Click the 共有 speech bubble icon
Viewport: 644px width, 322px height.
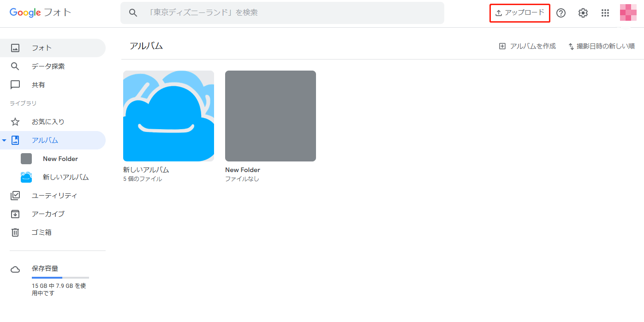[x=15, y=85]
